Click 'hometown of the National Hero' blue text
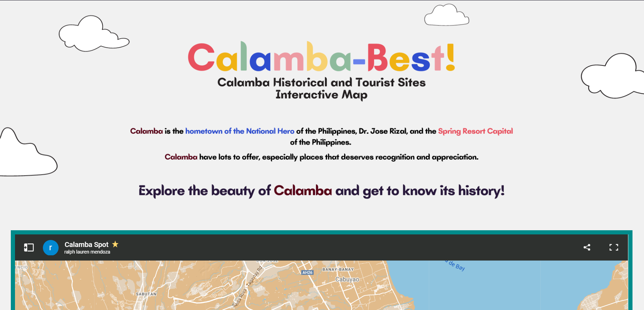Image resolution: width=644 pixels, height=310 pixels. (240, 131)
